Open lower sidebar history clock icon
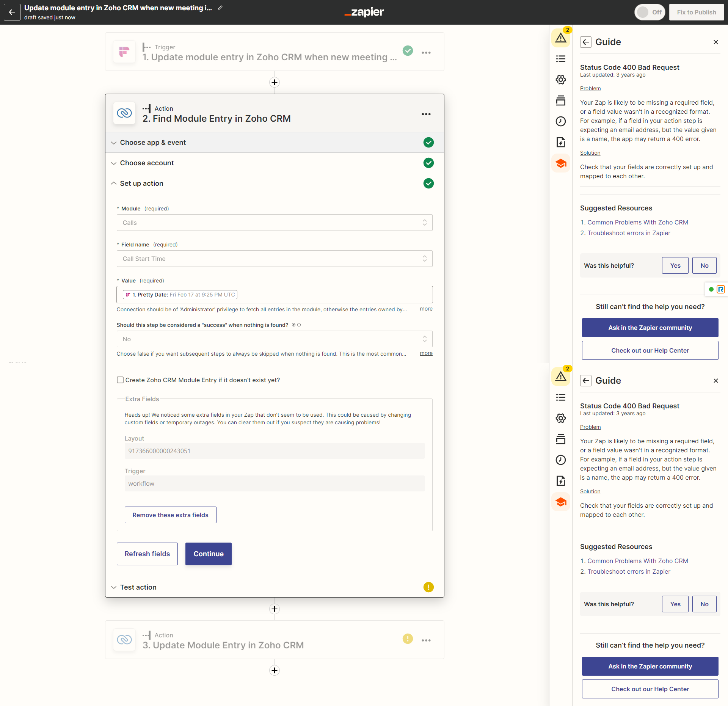This screenshot has height=706, width=728. tap(561, 460)
